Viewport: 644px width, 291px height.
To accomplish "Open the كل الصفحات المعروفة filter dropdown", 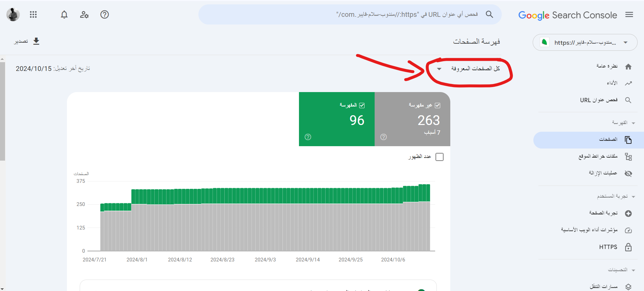I will click(x=469, y=69).
